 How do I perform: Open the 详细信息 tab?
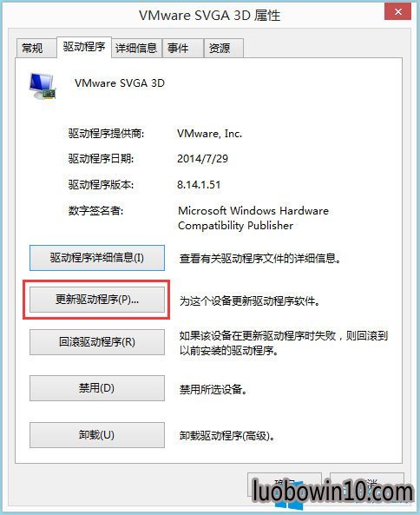pos(136,49)
